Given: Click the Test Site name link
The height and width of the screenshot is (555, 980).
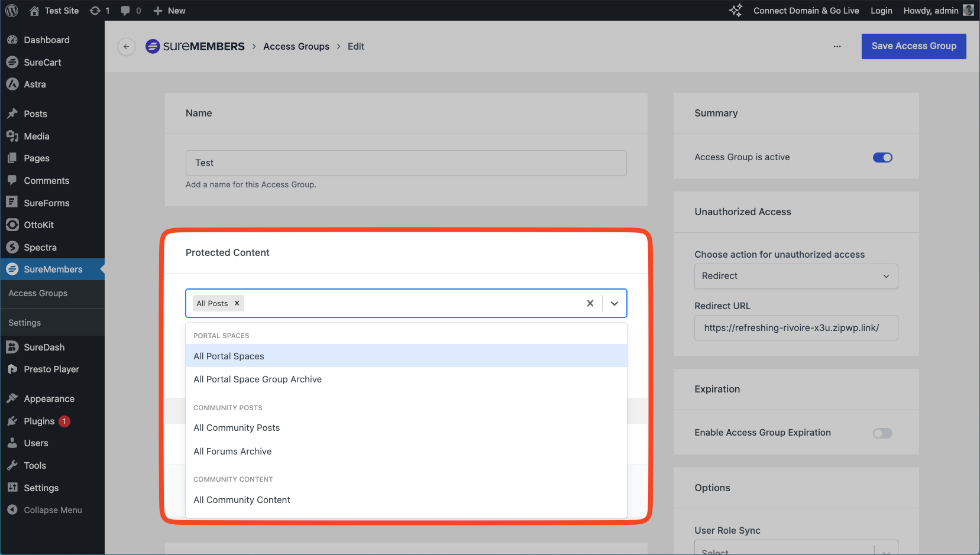Looking at the screenshot, I should click(x=62, y=11).
